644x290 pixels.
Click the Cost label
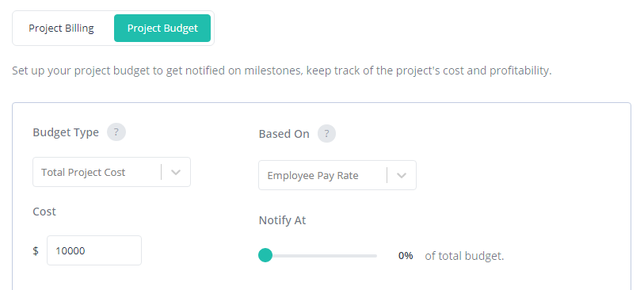44,212
